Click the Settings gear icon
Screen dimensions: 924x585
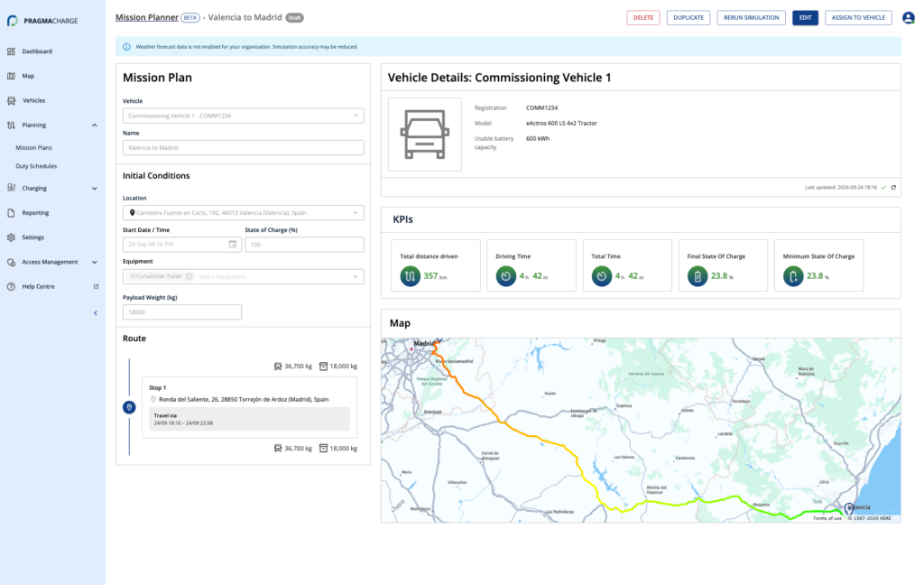11,237
